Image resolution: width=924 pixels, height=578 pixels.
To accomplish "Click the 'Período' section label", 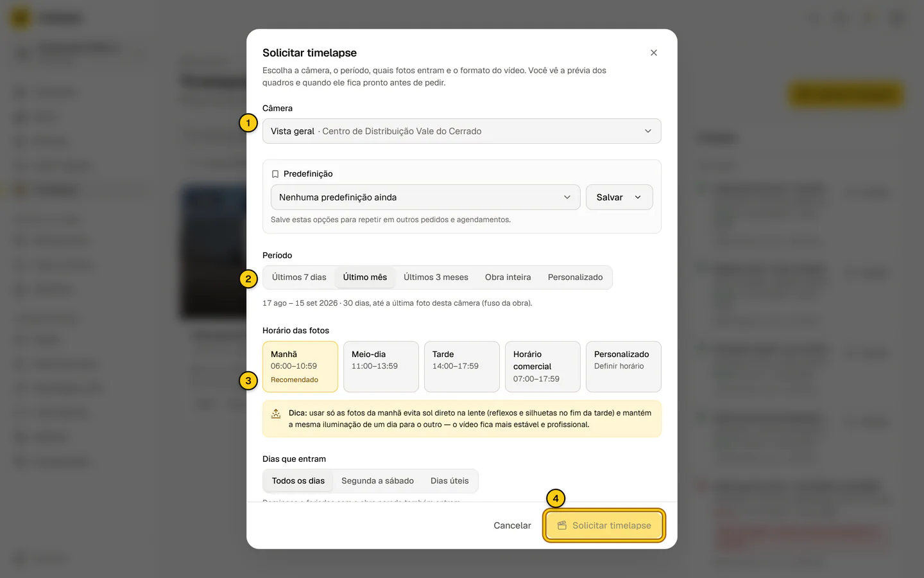I will [277, 256].
